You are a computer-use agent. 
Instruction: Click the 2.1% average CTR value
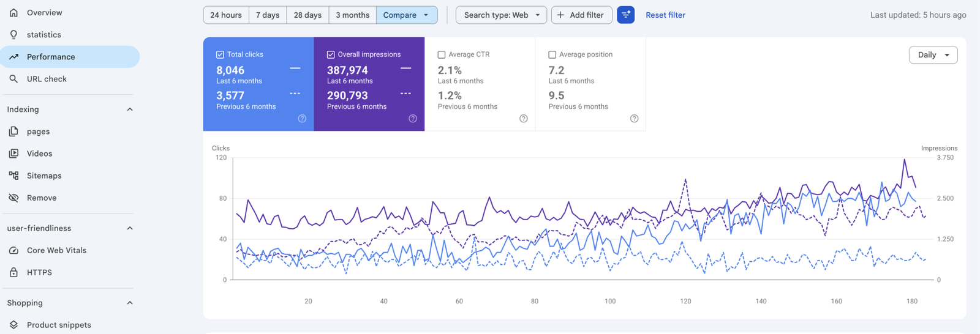coord(450,70)
